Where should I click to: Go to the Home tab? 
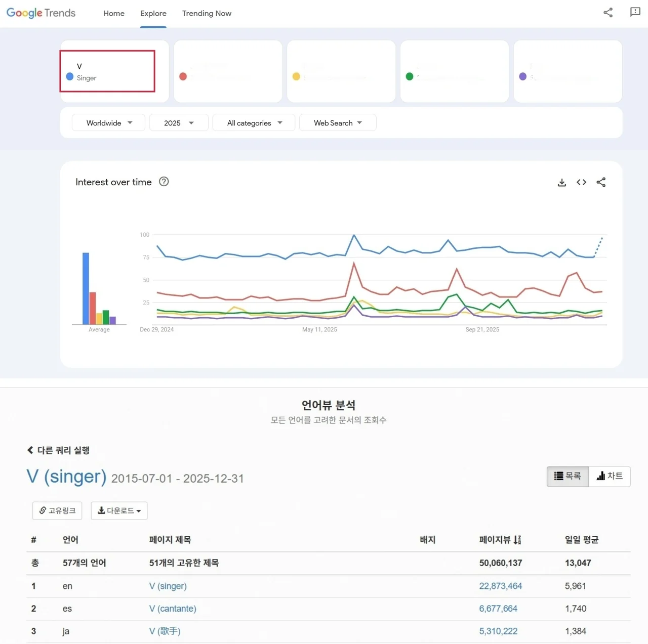(114, 14)
